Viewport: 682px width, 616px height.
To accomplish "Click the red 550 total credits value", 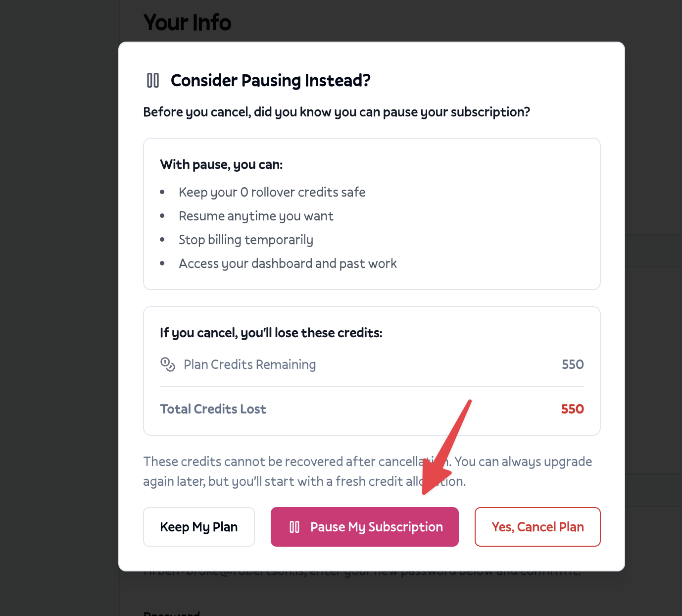I will click(x=572, y=409).
